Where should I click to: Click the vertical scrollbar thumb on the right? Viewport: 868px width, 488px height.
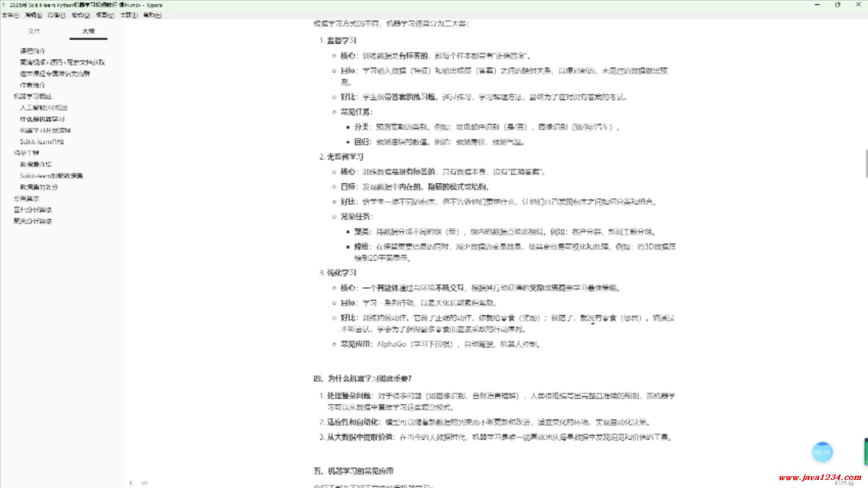coord(866,164)
